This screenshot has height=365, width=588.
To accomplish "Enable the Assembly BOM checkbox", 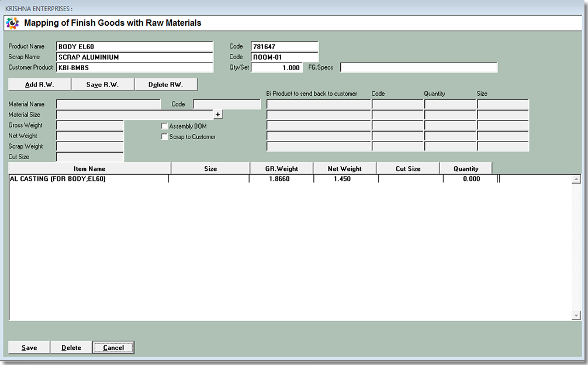I will [164, 126].
